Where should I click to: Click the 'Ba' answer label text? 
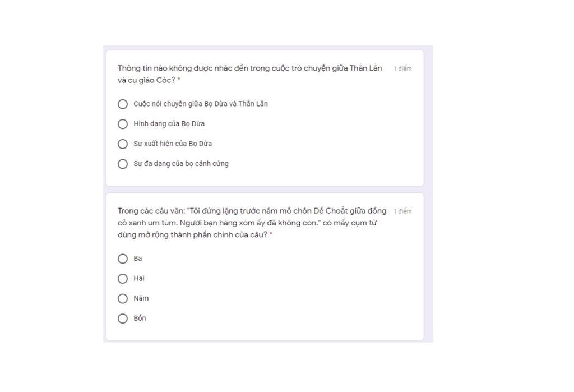pos(138,259)
